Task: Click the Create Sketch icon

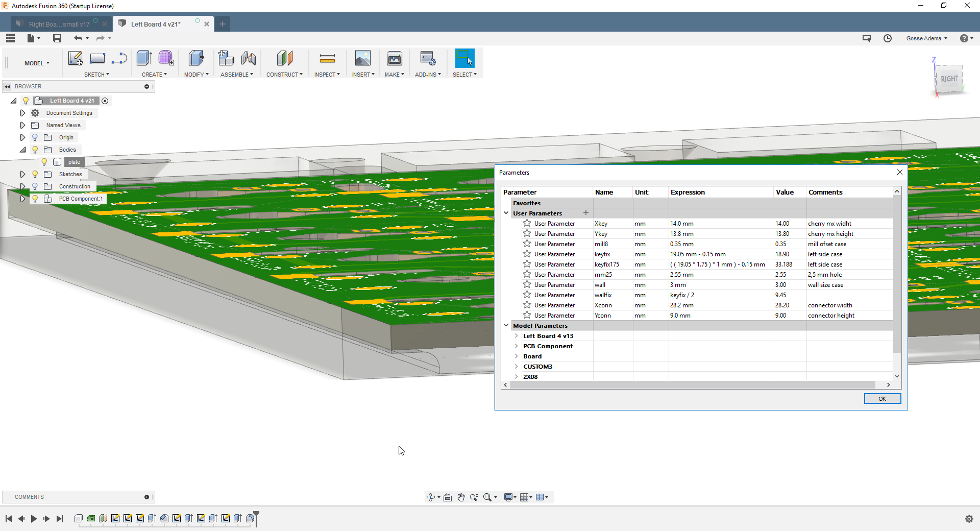Action: (75, 59)
